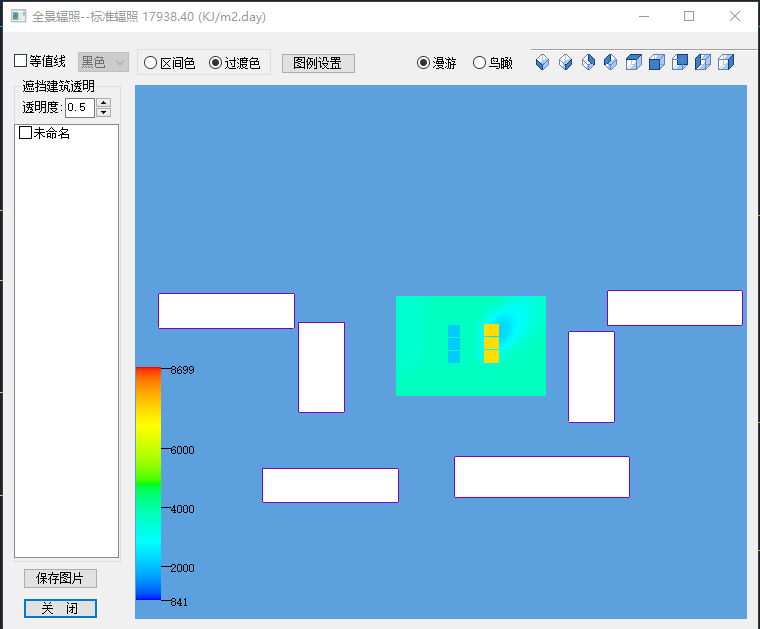Choose the 鸟瞰 bird's-eye mode

tap(479, 63)
